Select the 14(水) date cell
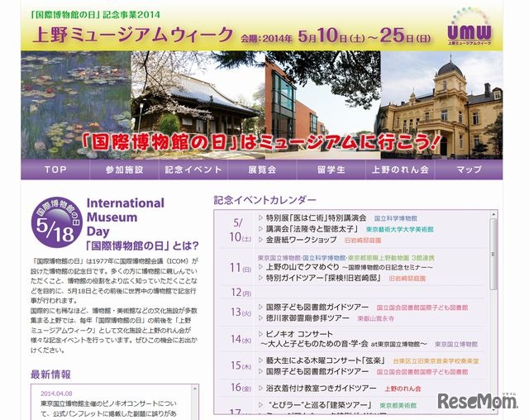 (x=241, y=339)
